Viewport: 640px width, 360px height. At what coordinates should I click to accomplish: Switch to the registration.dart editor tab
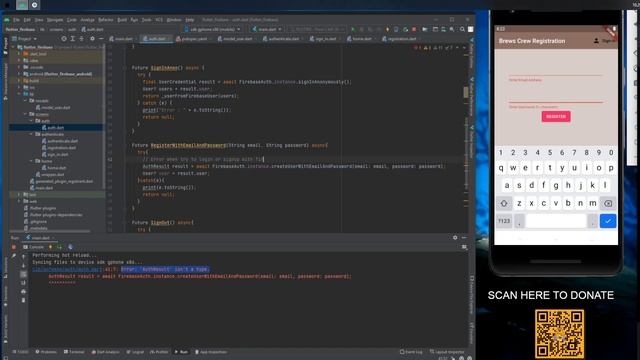(400, 39)
